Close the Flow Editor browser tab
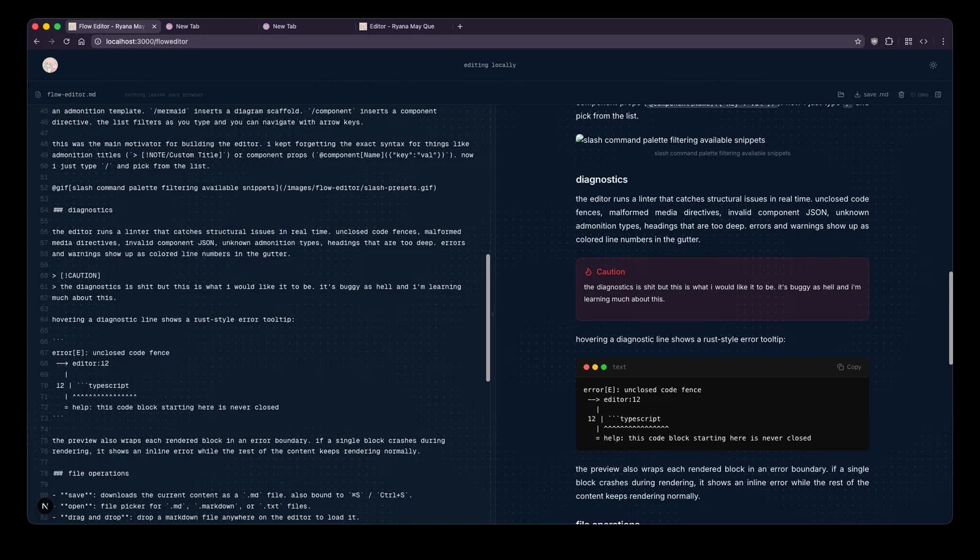The image size is (980, 560). pos(154,26)
